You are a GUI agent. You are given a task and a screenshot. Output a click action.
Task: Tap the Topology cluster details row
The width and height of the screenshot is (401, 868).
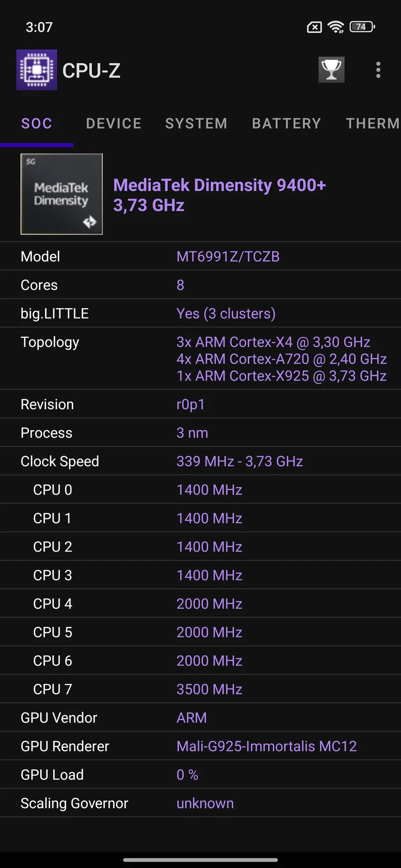[x=200, y=359]
